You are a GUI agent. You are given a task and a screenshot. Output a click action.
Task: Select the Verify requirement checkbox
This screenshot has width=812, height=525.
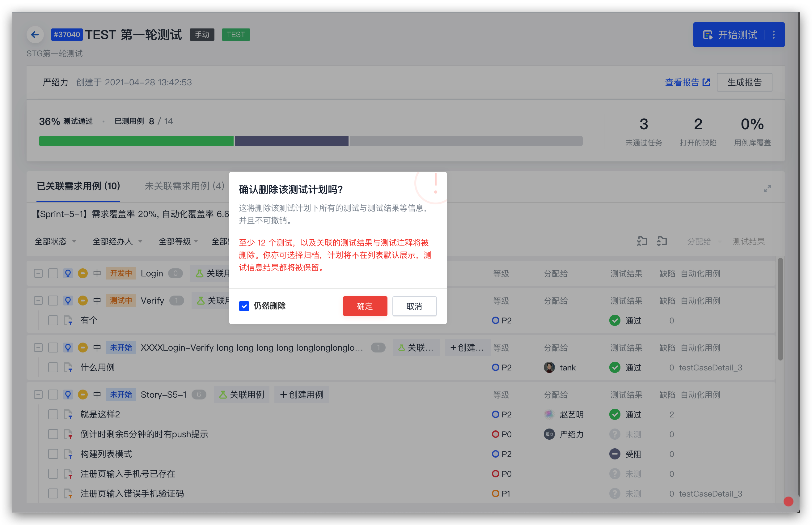tap(53, 301)
